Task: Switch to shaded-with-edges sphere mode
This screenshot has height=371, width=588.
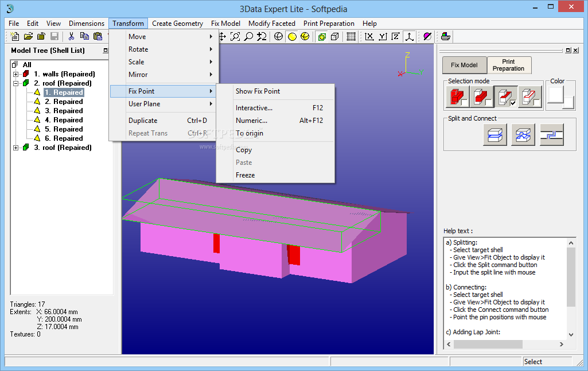Action: (305, 36)
